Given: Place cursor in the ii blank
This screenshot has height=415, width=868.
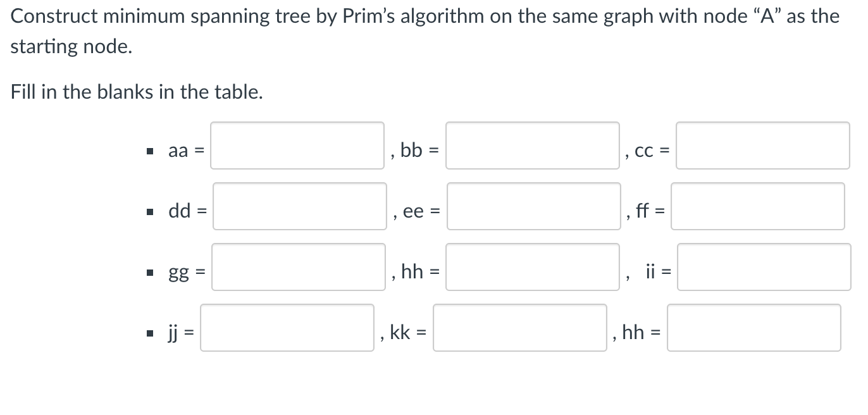Looking at the screenshot, I should [x=763, y=267].
